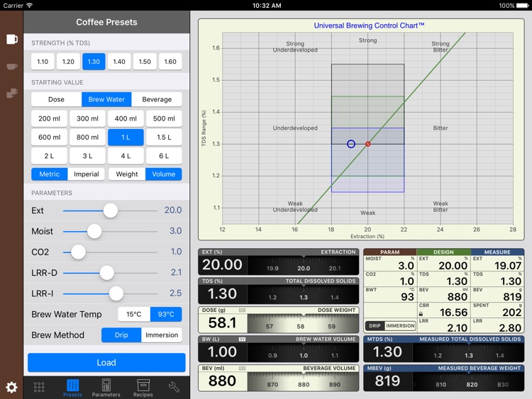Choose Brew Water as starting value

106,99
